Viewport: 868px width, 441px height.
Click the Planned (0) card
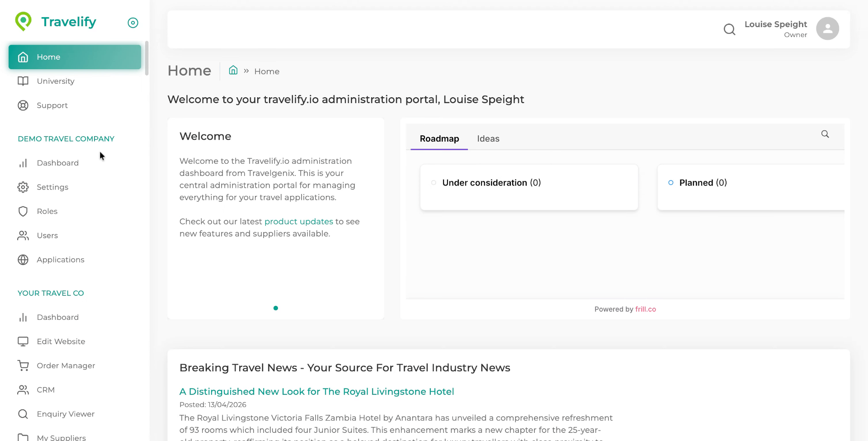click(751, 187)
